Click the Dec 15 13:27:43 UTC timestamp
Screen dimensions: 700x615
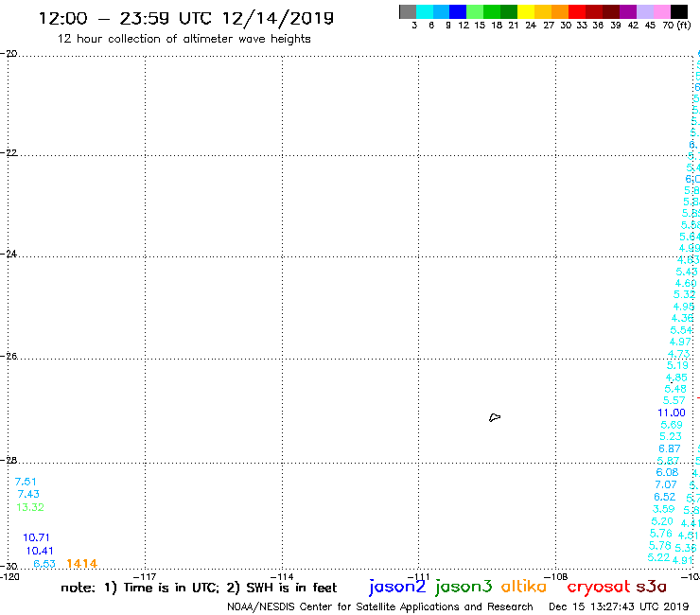619,606
